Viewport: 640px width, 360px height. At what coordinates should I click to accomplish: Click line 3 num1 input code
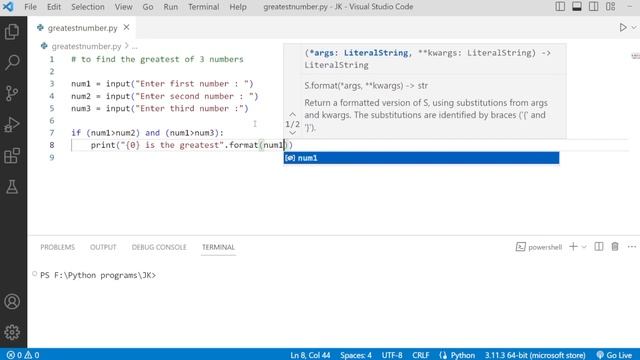point(162,84)
